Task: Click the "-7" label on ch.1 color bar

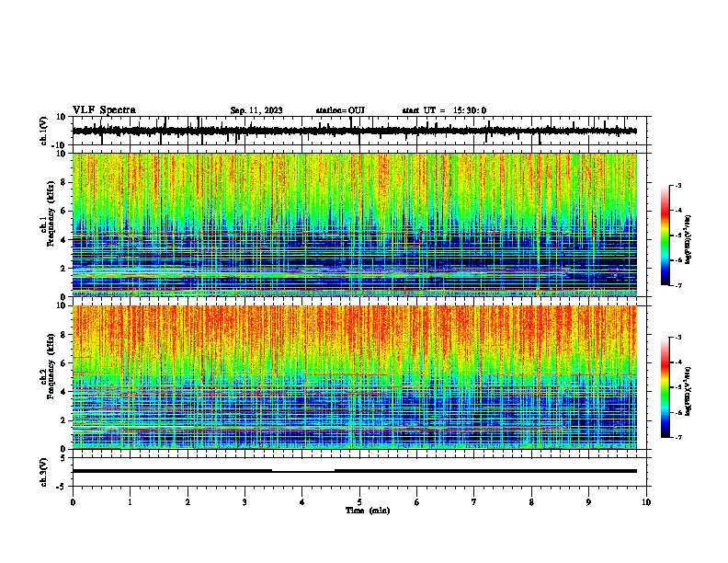Action: [x=677, y=285]
